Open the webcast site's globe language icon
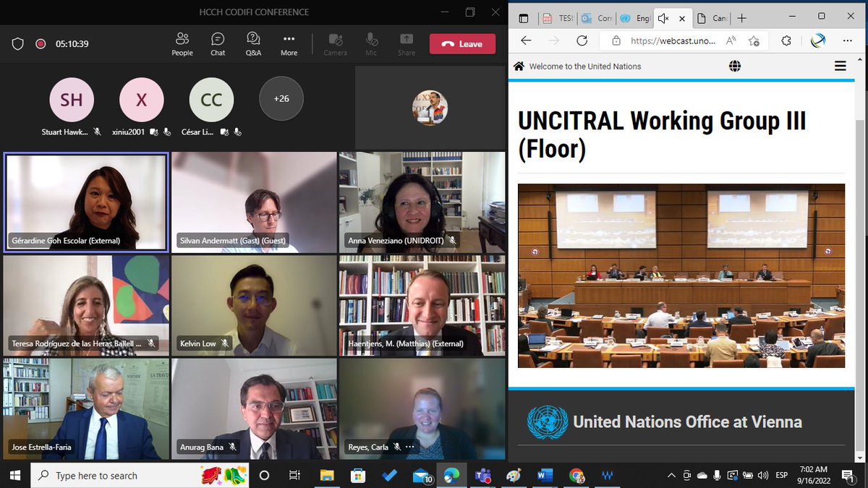Image resolution: width=868 pixels, height=488 pixels. coord(735,66)
